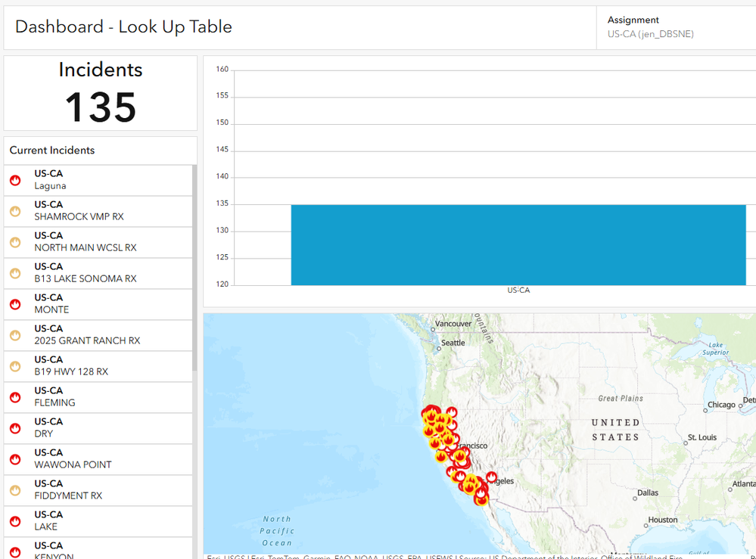756x559 pixels.
Task: Click the red fire icon beside Laguna
Action: (x=15, y=180)
